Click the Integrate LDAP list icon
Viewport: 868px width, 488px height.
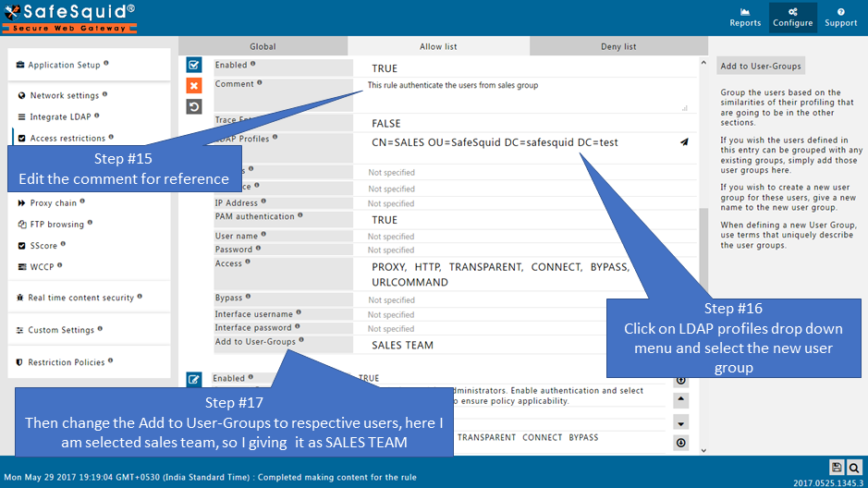(x=21, y=116)
